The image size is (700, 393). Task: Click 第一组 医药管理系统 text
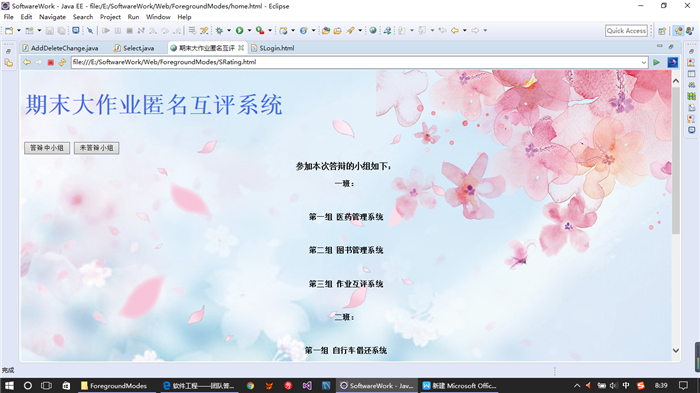coord(346,217)
